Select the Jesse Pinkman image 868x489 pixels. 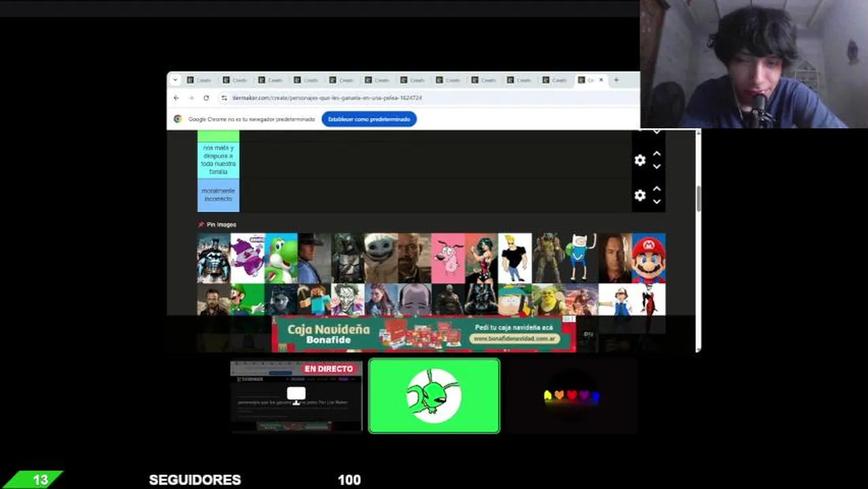(x=214, y=300)
